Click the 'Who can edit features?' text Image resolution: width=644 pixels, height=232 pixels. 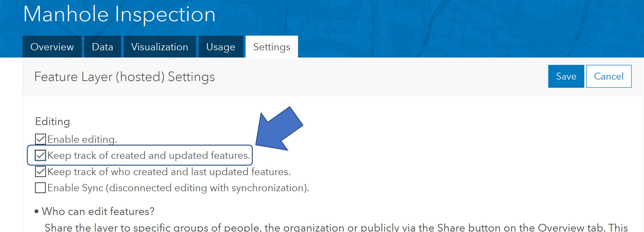98,211
